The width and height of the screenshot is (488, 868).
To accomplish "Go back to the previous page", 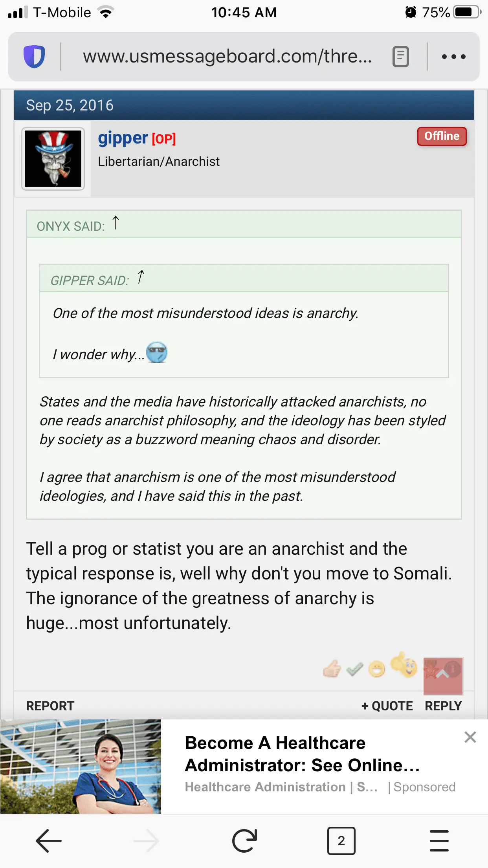I will pyautogui.click(x=49, y=841).
